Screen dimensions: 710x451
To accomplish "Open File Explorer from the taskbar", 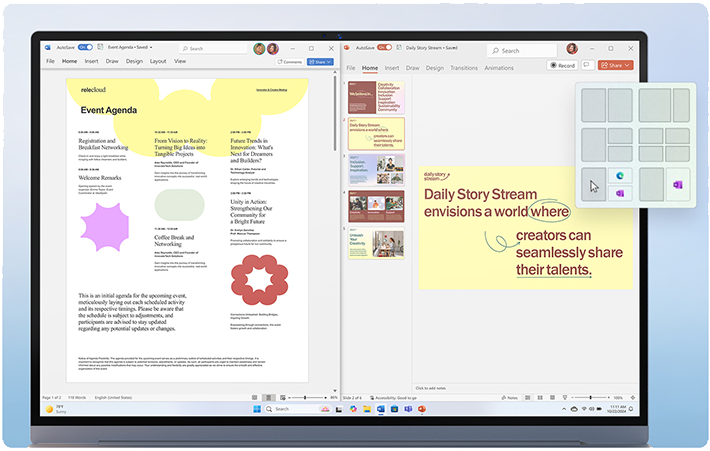I will coord(367,409).
